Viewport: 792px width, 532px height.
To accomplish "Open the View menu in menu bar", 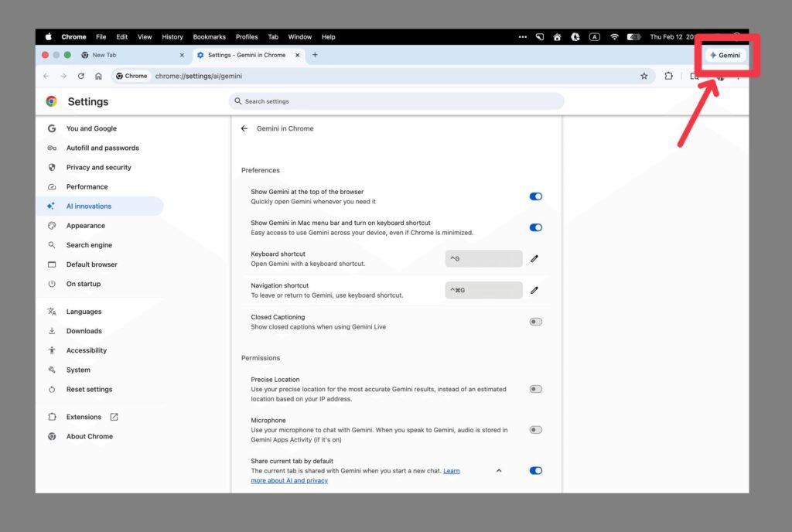I will point(145,37).
